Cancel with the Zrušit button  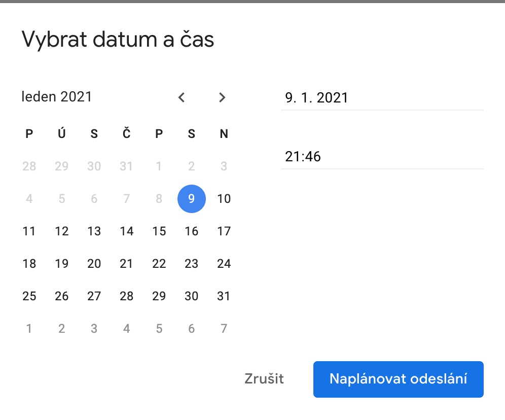264,379
